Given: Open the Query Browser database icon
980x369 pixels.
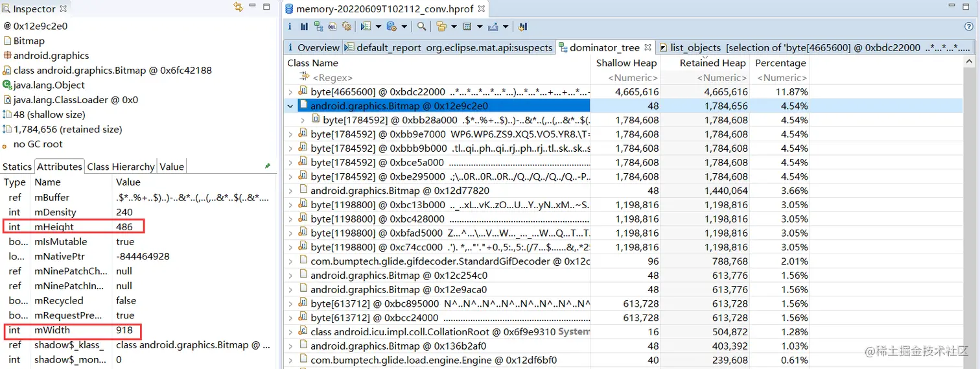Looking at the screenshot, I should tap(391, 27).
